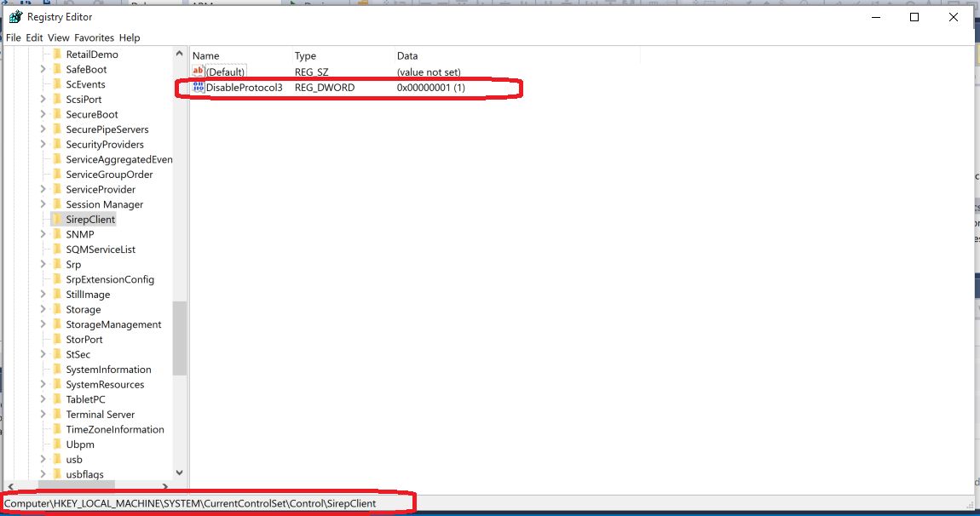Image resolution: width=980 pixels, height=516 pixels.
Task: Click the registry path in status bar
Action: pyautogui.click(x=190, y=503)
